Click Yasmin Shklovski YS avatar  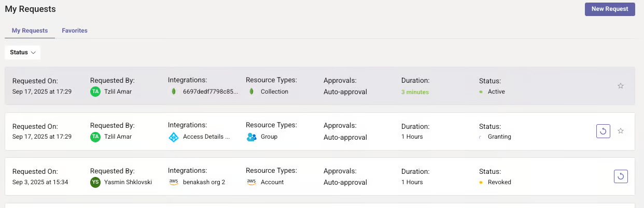(95, 182)
